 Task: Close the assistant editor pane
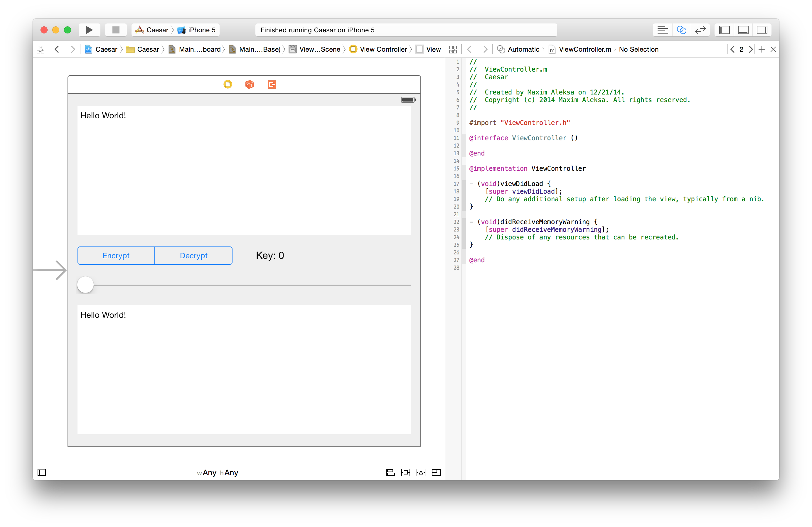click(774, 50)
